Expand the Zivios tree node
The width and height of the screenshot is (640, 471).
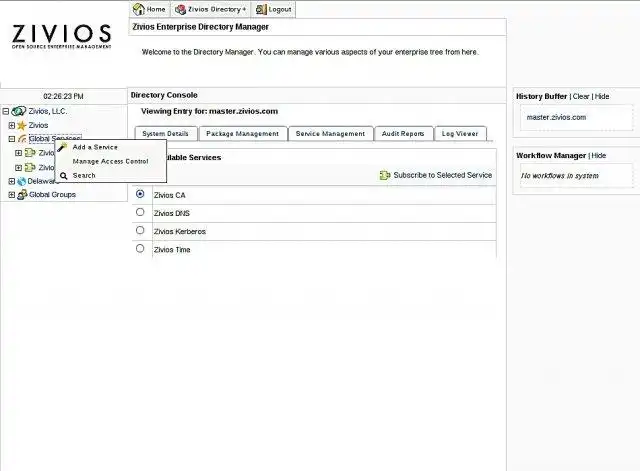pyautogui.click(x=12, y=125)
